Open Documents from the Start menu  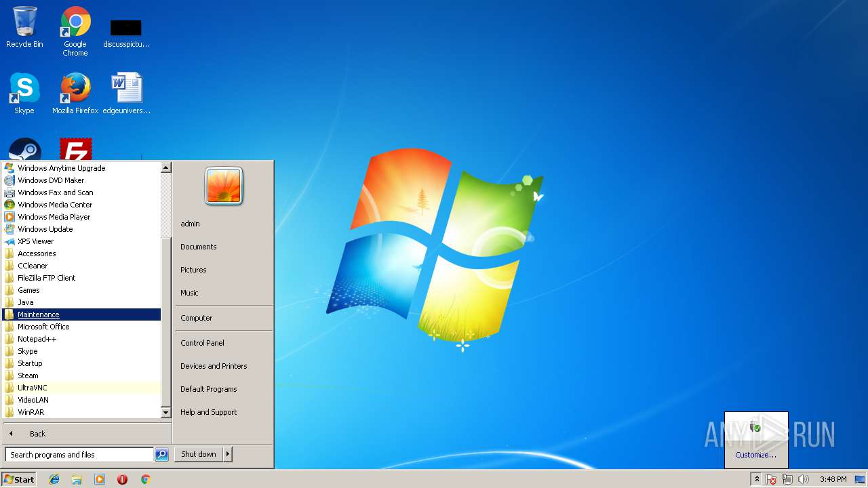[224, 247]
